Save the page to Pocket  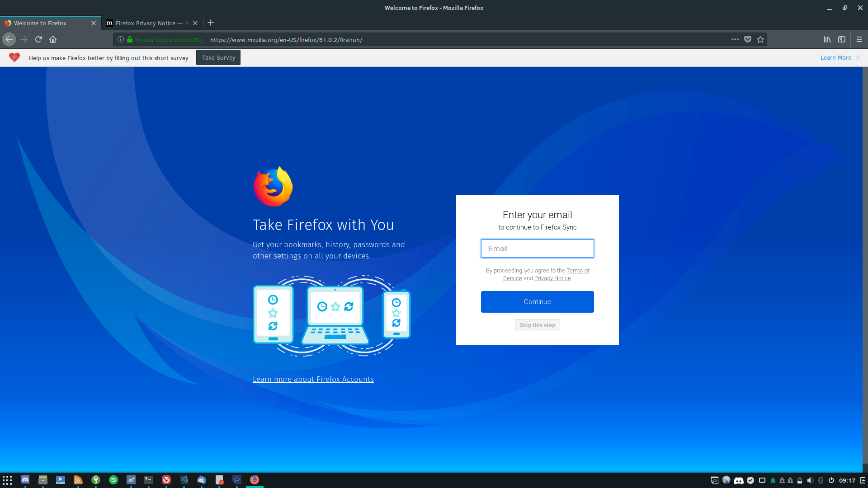(748, 39)
